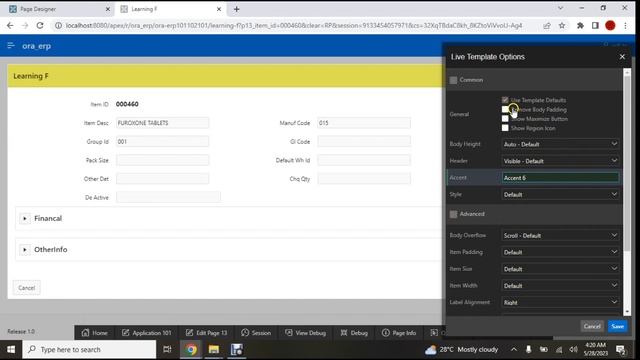Open Task View on the taskbar
640x360 pixels.
[x=167, y=349]
